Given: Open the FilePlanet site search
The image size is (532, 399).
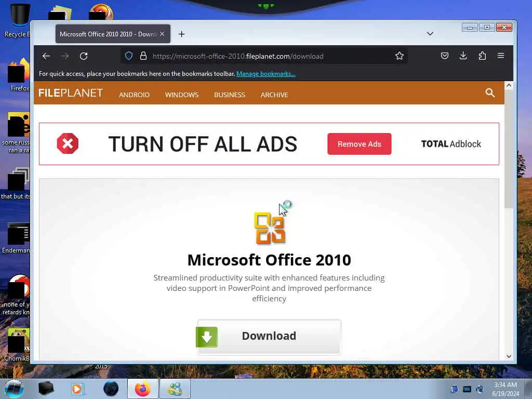Looking at the screenshot, I should (489, 92).
